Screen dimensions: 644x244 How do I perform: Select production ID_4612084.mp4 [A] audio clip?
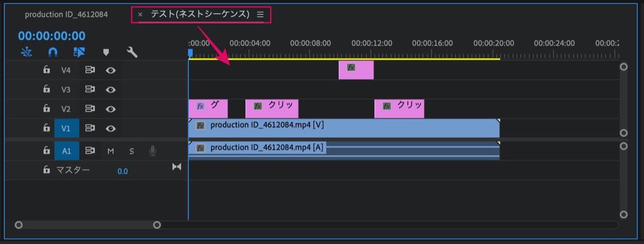pyautogui.click(x=344, y=150)
